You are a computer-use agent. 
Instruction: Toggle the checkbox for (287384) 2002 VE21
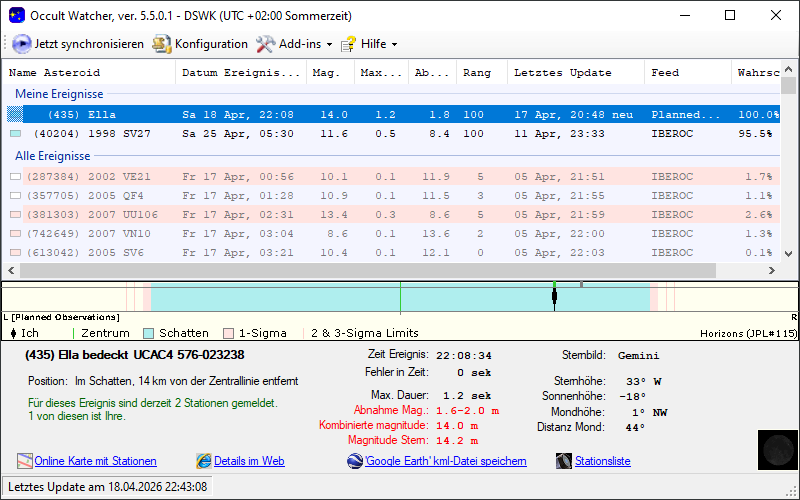[16, 177]
